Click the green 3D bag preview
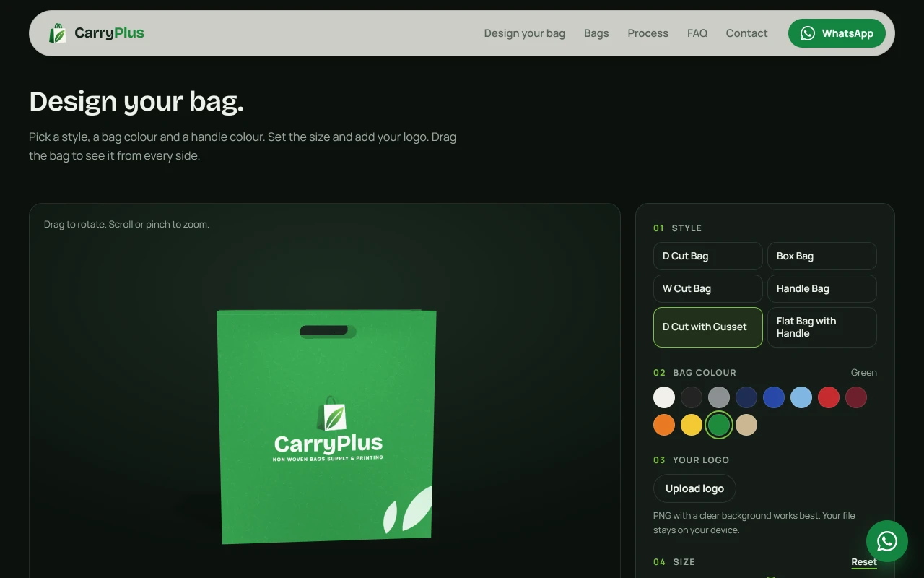This screenshot has height=578, width=924. pos(327,426)
